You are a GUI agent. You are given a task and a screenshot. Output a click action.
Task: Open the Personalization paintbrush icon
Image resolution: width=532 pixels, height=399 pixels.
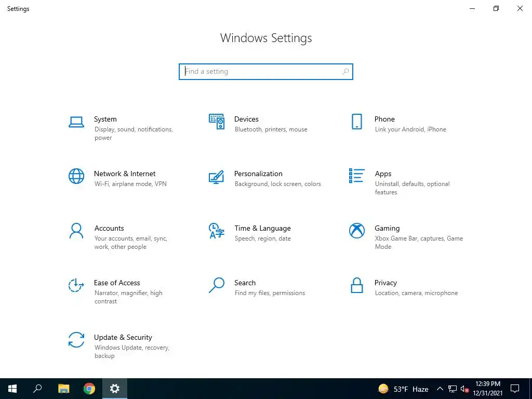click(217, 177)
